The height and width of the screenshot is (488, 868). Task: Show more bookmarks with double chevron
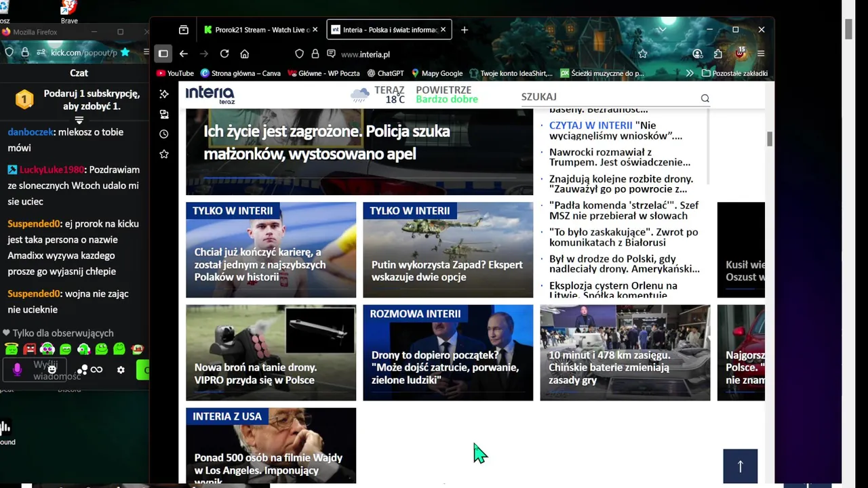(x=690, y=73)
